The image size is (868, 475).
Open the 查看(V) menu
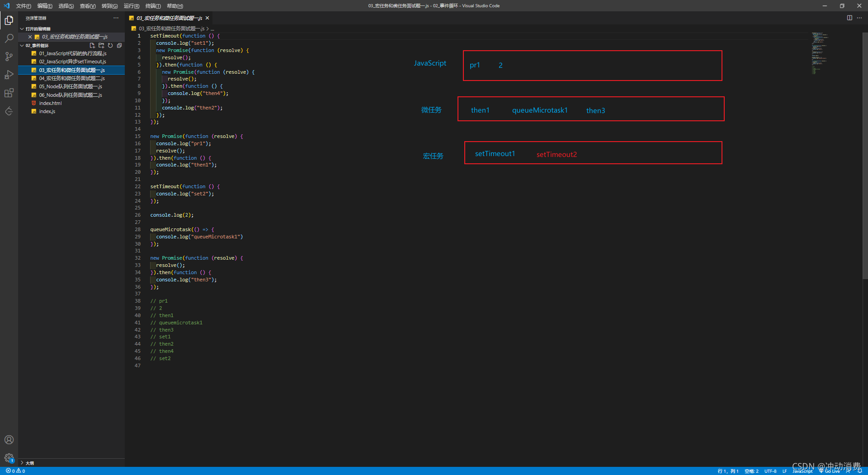tap(88, 6)
